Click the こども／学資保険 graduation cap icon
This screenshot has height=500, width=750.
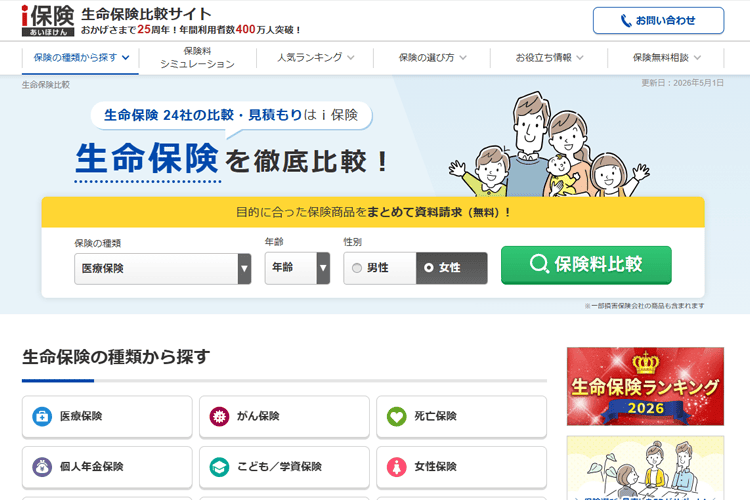(219, 467)
